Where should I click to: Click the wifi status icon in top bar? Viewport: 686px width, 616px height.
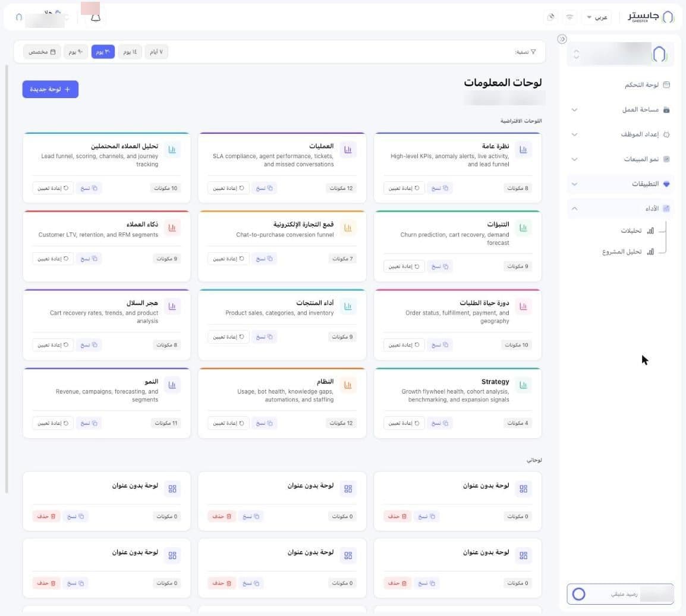[x=569, y=17]
